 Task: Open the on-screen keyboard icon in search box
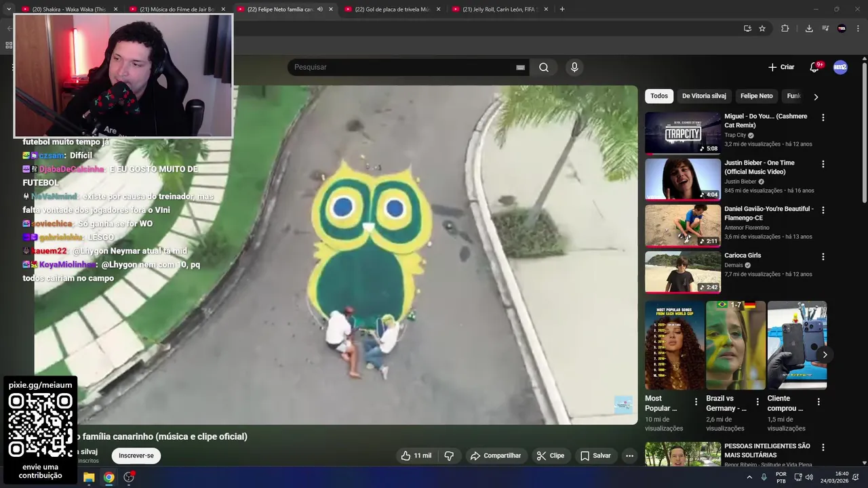520,67
